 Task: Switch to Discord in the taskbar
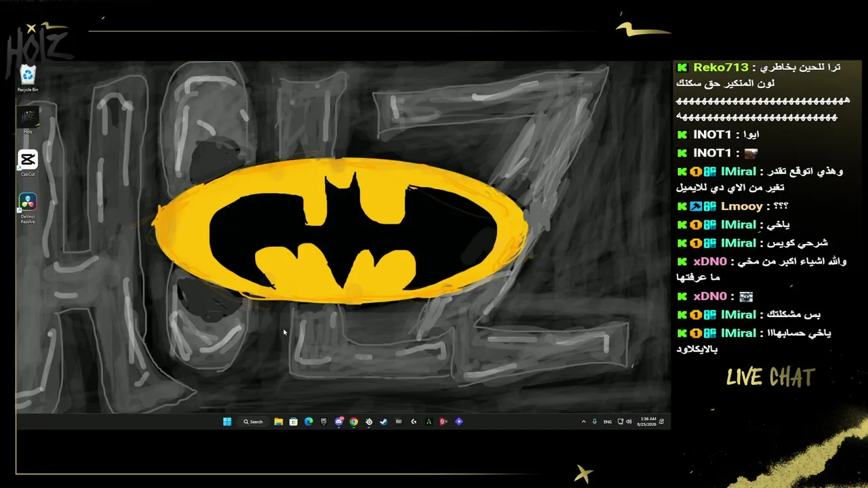[339, 422]
